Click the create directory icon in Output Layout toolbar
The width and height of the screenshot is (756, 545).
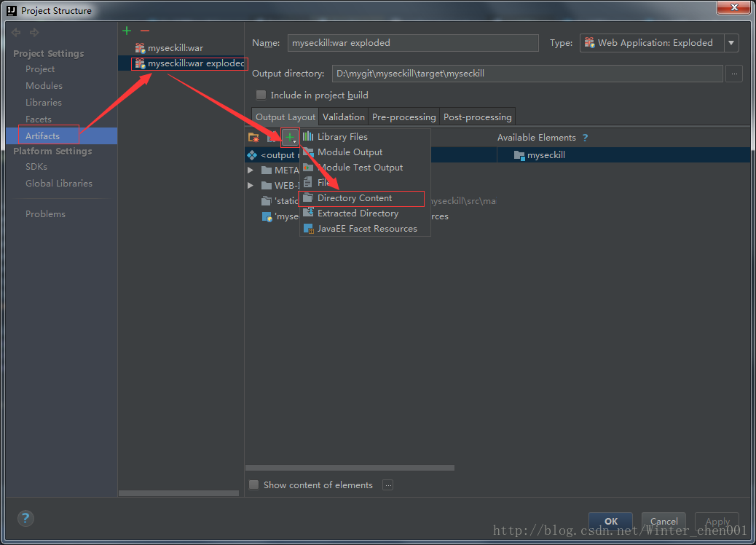[x=253, y=138]
